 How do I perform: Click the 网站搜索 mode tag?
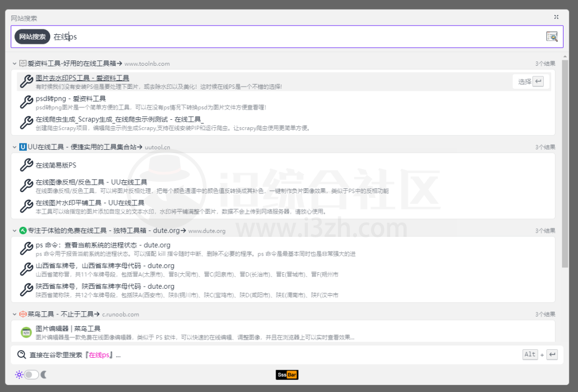coord(33,36)
